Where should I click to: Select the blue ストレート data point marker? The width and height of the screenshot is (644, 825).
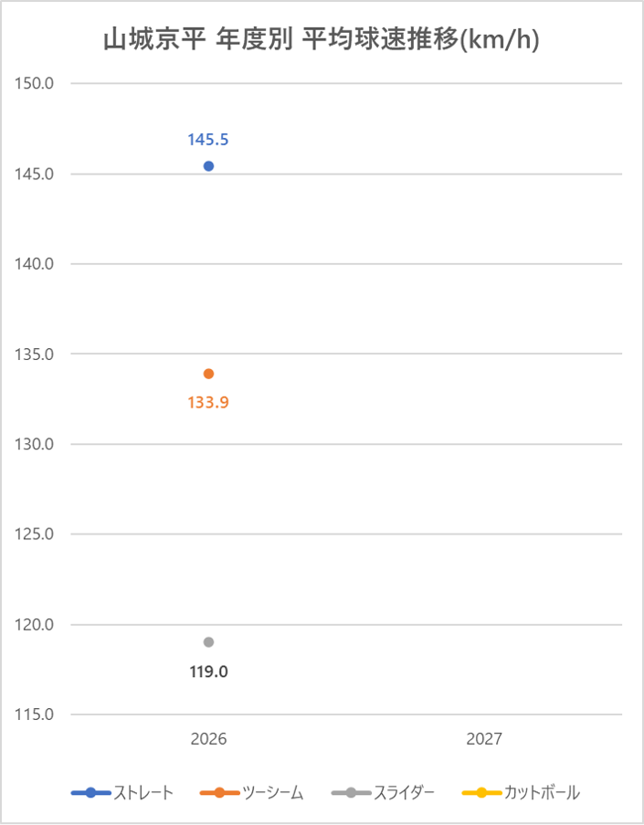click(x=208, y=165)
